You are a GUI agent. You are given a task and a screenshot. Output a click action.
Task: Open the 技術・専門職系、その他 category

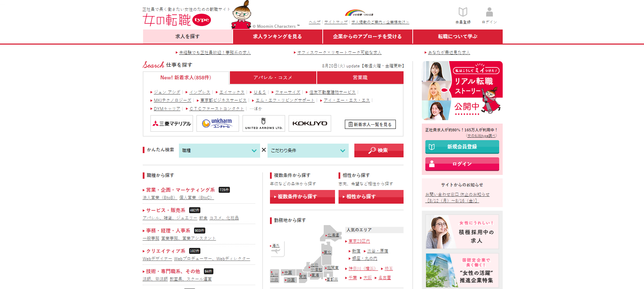pos(173,271)
